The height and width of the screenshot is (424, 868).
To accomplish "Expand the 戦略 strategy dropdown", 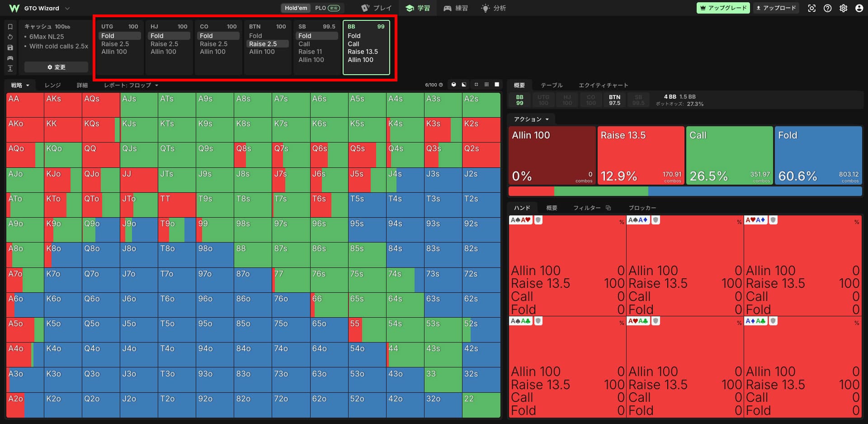I will coord(20,85).
